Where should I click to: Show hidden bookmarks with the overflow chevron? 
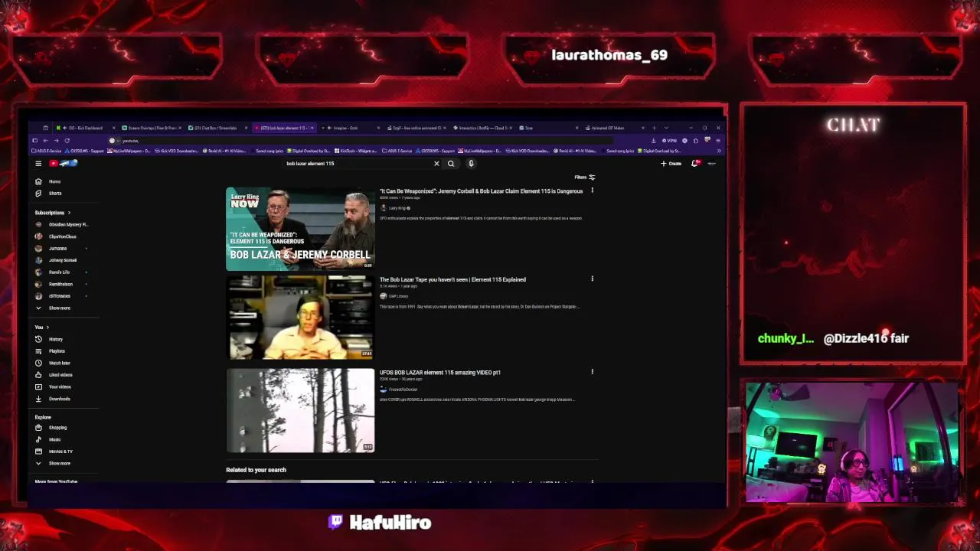click(x=719, y=151)
